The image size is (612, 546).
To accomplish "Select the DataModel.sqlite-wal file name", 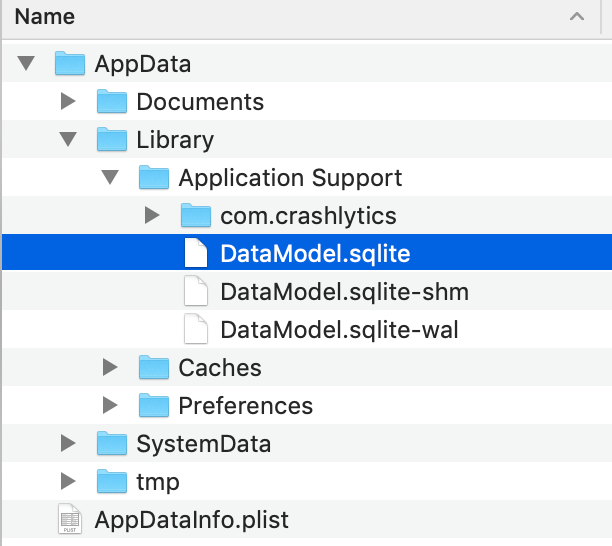I will click(x=339, y=330).
